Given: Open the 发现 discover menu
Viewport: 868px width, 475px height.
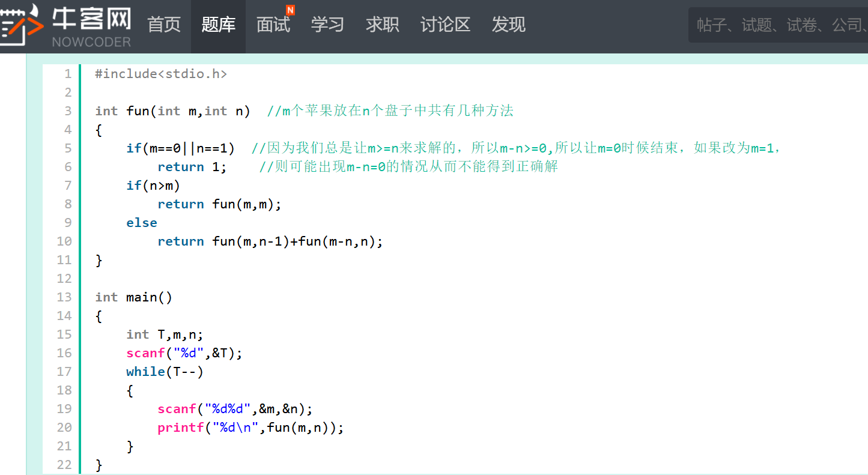Looking at the screenshot, I should [508, 25].
